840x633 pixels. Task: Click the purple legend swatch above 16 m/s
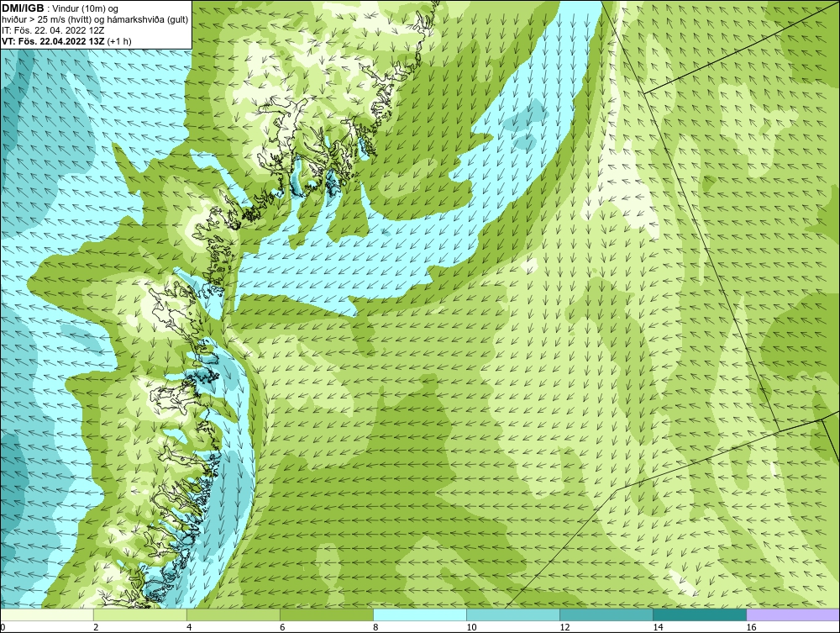793,615
